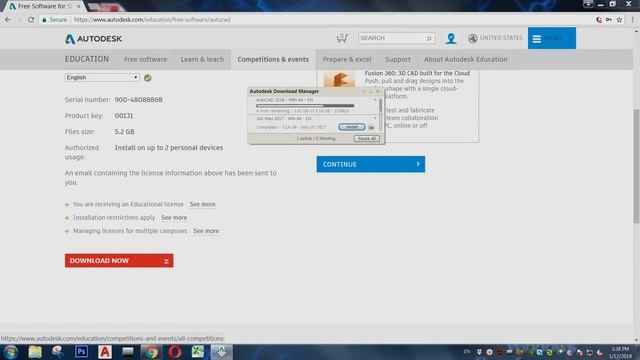Launch Photoshop from the taskbar

pyautogui.click(x=81, y=351)
